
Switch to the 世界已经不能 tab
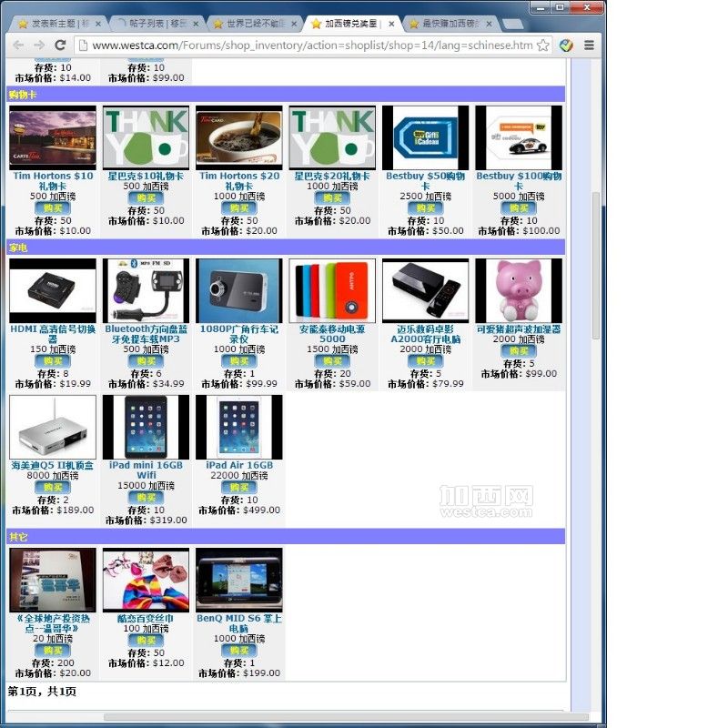pyautogui.click(x=255, y=24)
